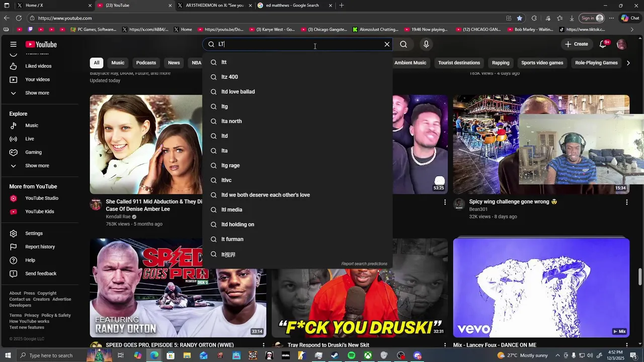Open the browser Chat button
Image resolution: width=644 pixels, height=362 pixels.
[630, 18]
